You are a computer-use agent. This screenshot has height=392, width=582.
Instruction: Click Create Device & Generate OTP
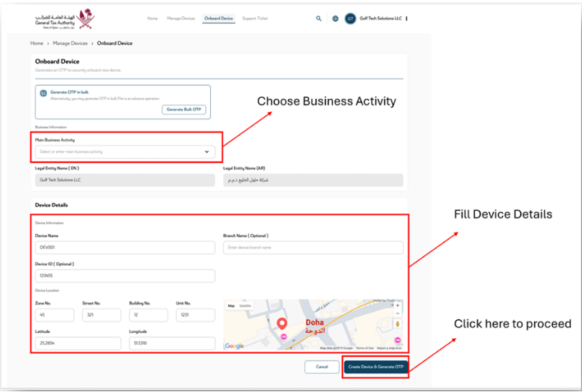point(376,367)
